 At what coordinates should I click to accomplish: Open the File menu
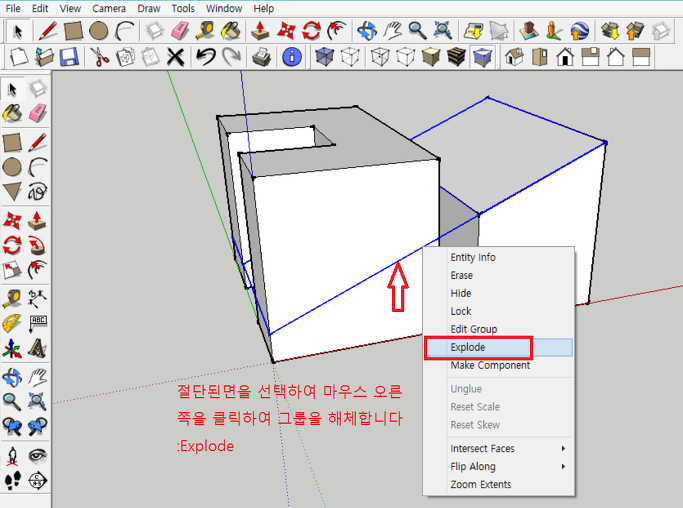pos(13,8)
